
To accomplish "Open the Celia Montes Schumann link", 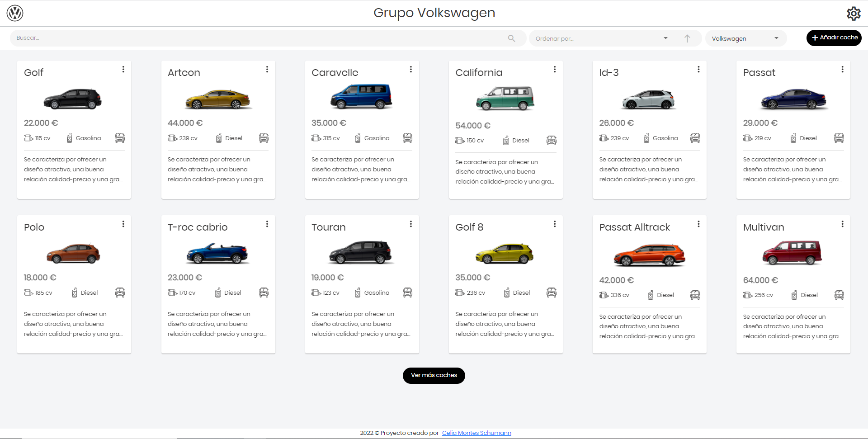I will click(476, 433).
